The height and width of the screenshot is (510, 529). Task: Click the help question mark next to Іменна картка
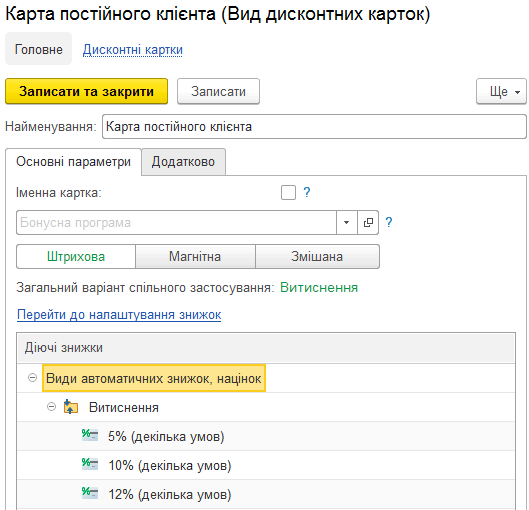[x=307, y=193]
